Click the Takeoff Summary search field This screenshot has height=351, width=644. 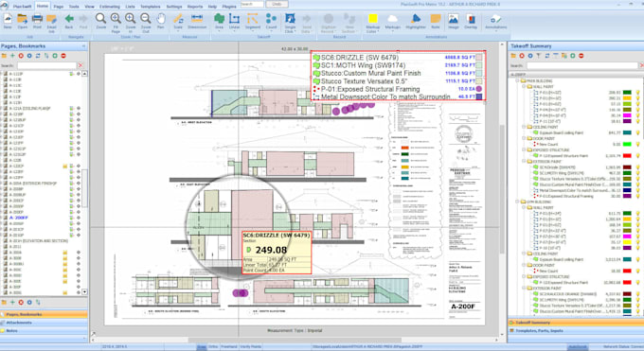tap(582, 65)
